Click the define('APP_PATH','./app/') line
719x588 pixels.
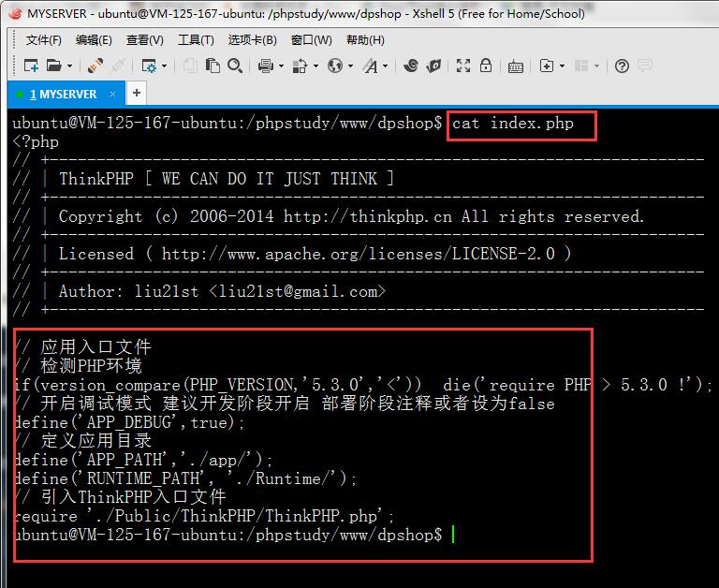pos(144,460)
